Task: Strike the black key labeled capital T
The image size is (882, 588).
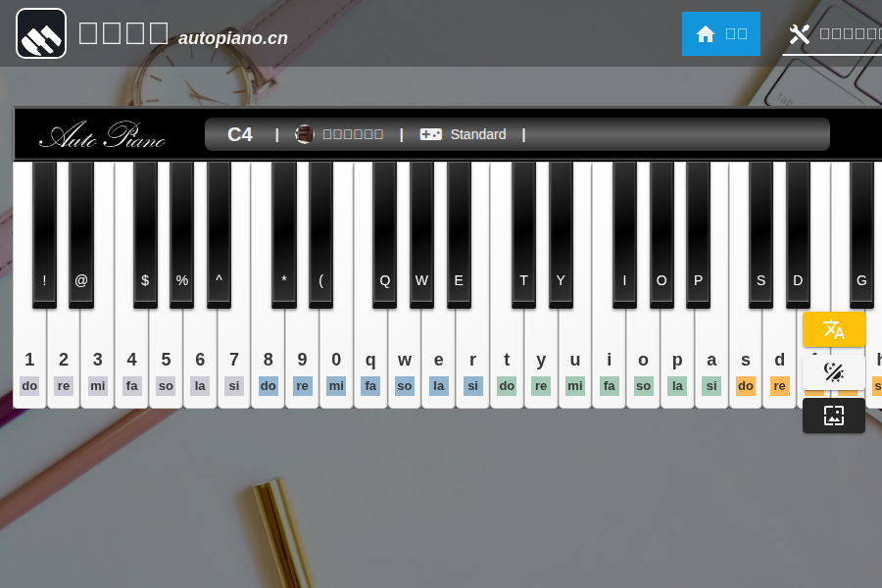Action: pyautogui.click(x=523, y=234)
